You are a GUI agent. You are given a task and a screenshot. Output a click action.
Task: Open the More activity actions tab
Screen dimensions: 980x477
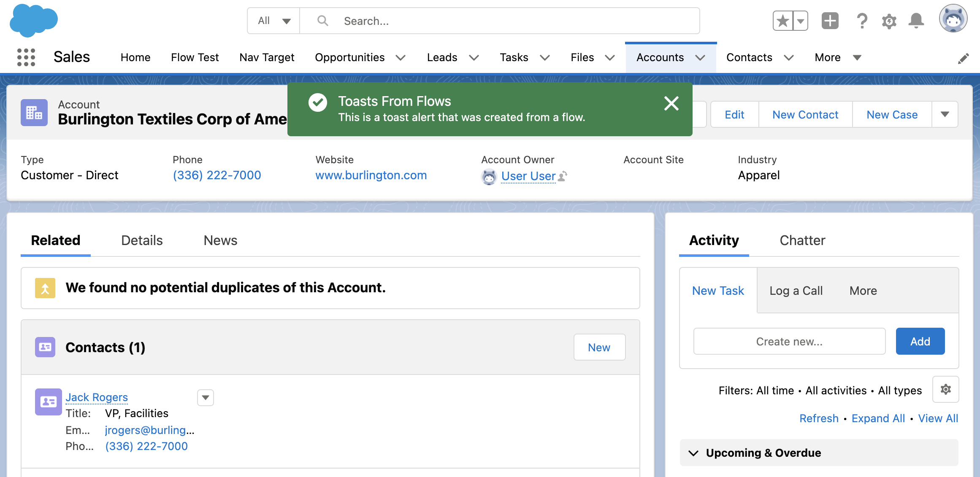(x=863, y=291)
